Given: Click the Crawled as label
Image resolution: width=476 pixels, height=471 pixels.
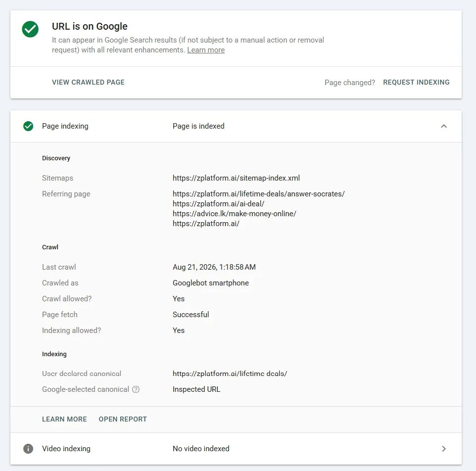Looking at the screenshot, I should [x=60, y=283].
